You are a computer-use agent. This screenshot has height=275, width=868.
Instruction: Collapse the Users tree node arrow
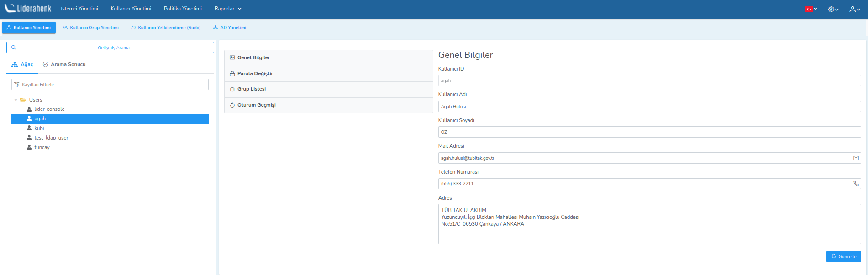[16, 100]
